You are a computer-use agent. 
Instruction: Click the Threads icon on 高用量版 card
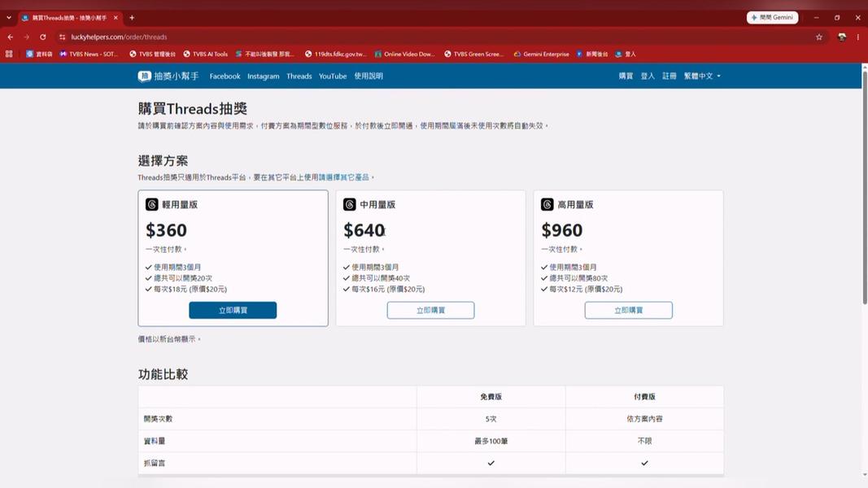[x=547, y=204]
